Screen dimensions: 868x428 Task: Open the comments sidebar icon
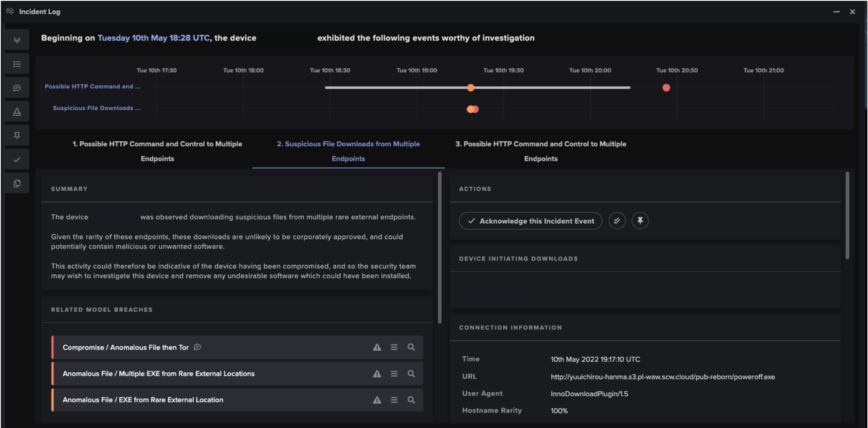click(x=17, y=88)
